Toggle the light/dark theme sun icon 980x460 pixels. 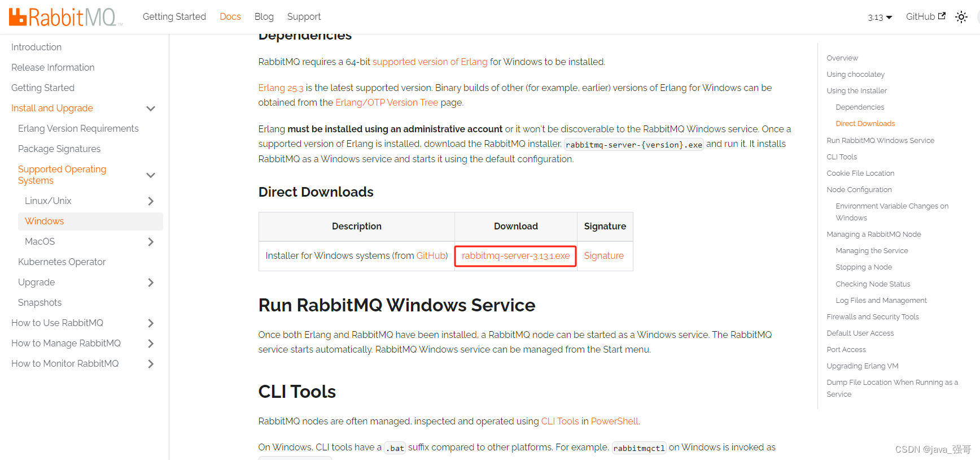coord(961,17)
